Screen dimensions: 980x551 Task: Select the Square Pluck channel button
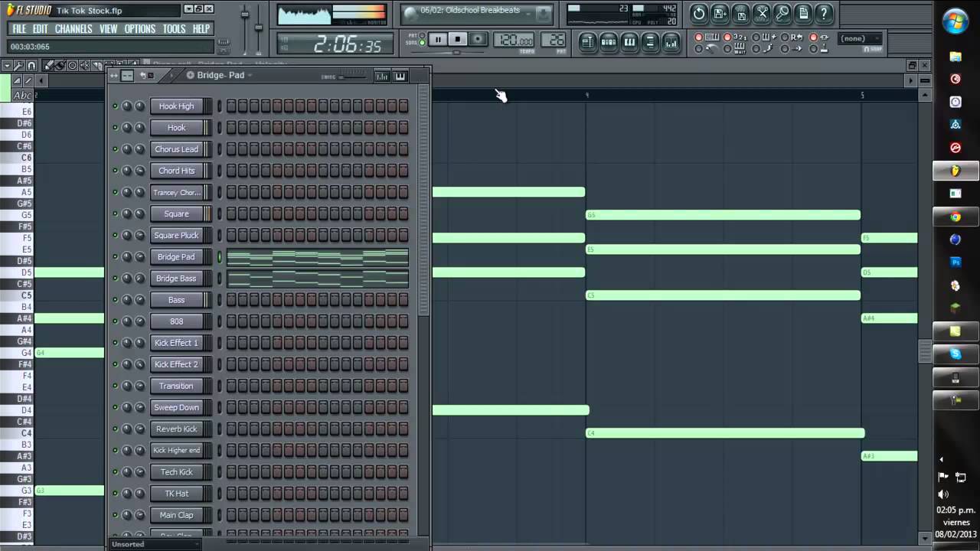point(176,236)
